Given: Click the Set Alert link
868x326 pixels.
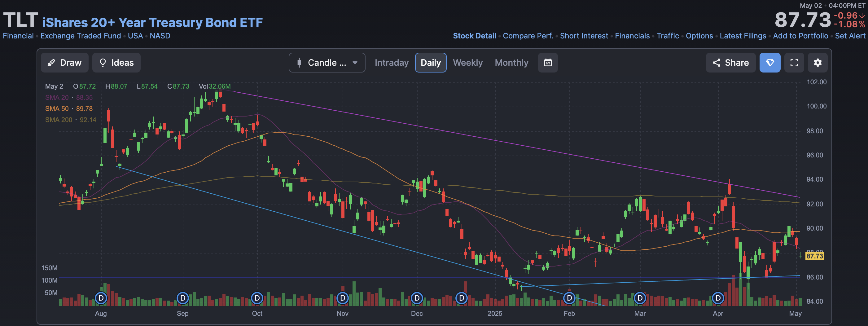Looking at the screenshot, I should coord(850,36).
